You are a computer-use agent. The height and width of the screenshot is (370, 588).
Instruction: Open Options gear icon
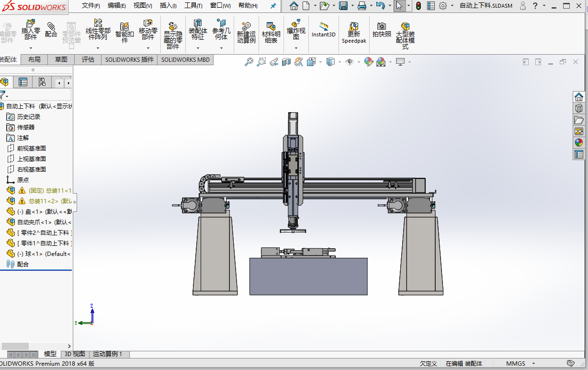[443, 6]
